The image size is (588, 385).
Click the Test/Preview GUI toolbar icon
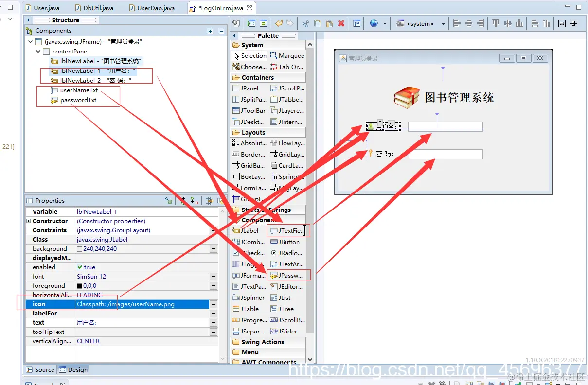251,23
